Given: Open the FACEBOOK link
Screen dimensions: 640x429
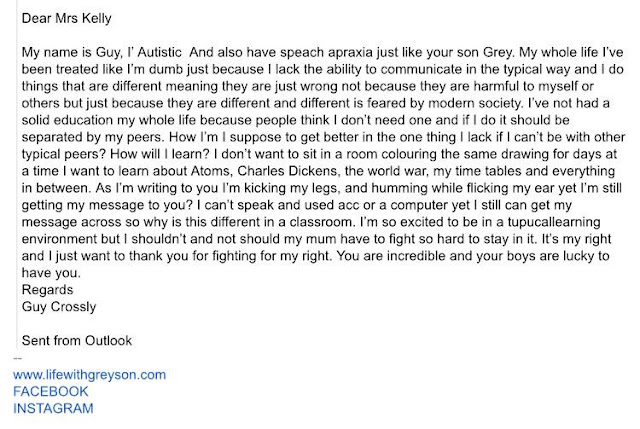Looking at the screenshot, I should click(x=51, y=391).
